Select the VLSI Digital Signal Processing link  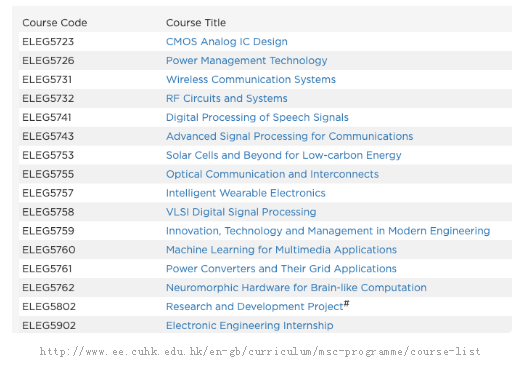coord(241,212)
